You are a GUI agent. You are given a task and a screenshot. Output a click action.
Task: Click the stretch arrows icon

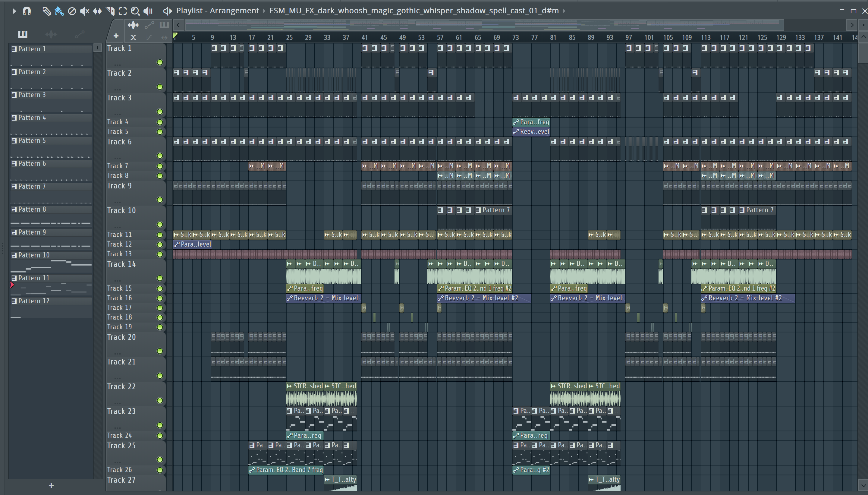pos(165,37)
